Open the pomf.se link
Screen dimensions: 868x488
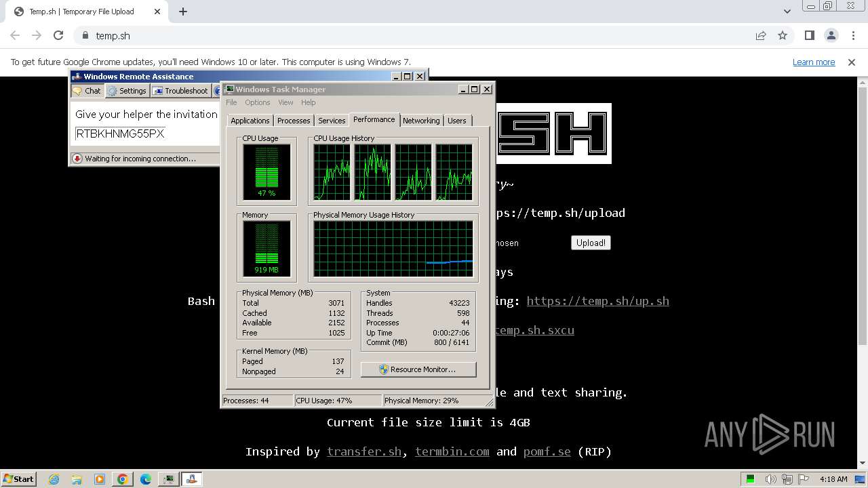point(547,451)
